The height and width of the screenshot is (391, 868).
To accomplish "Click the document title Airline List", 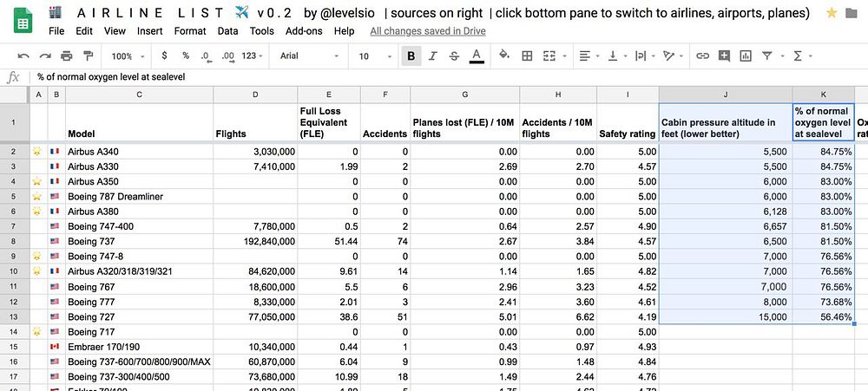I will (x=429, y=13).
